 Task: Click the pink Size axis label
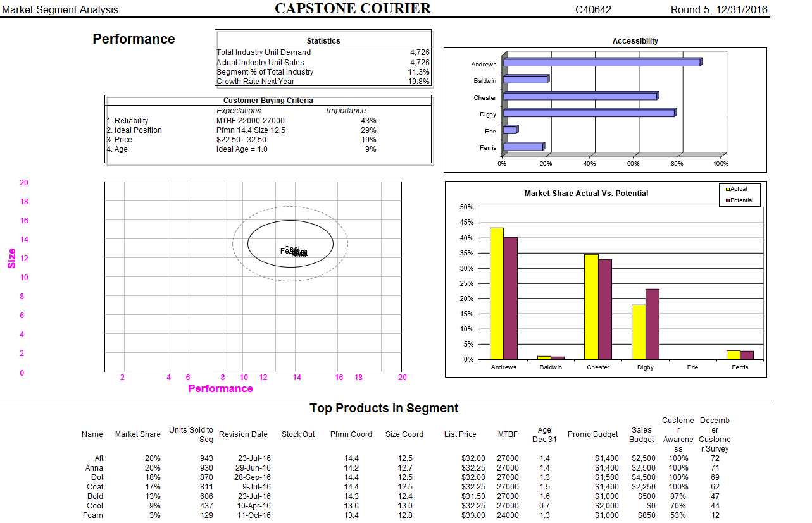coord(11,258)
